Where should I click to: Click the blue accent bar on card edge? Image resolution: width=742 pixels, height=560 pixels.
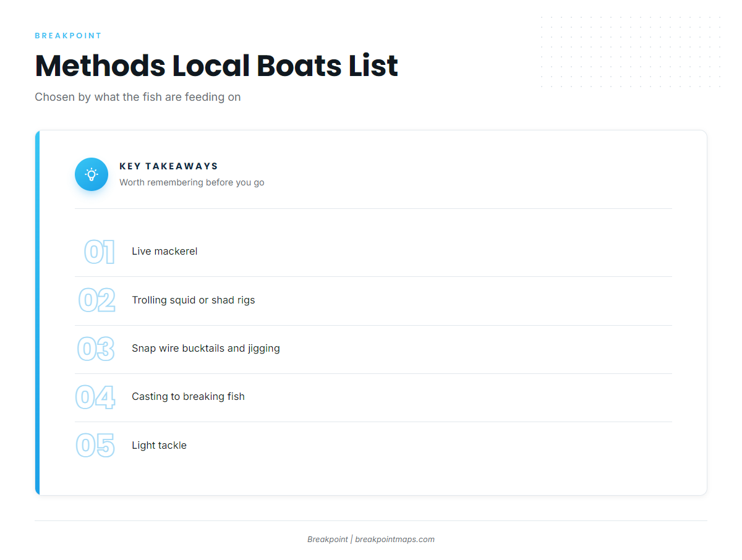tap(37, 313)
